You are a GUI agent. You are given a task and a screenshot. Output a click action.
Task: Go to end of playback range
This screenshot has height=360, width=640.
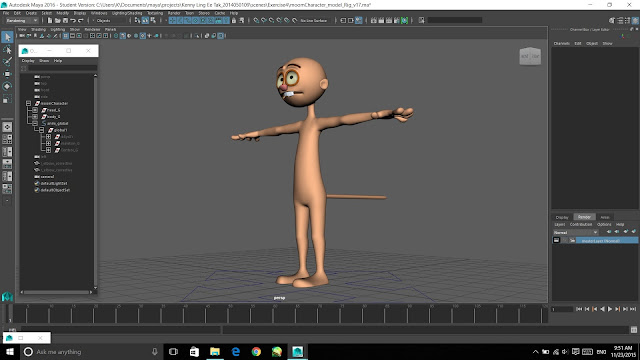click(633, 309)
